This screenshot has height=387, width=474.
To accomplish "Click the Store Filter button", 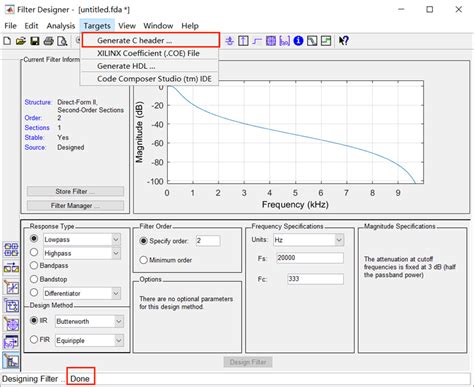I will (x=75, y=191).
